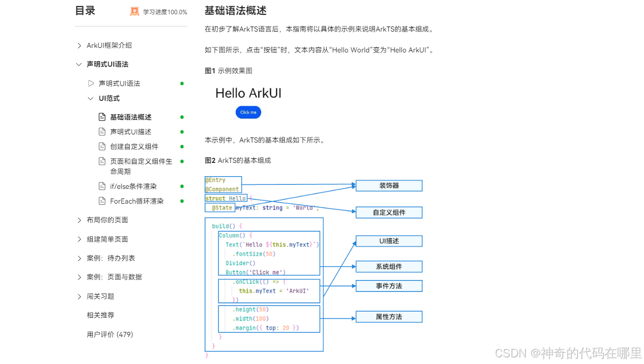
Task: Click the document icon beside 创建自定义组件
Action: [x=102, y=146]
